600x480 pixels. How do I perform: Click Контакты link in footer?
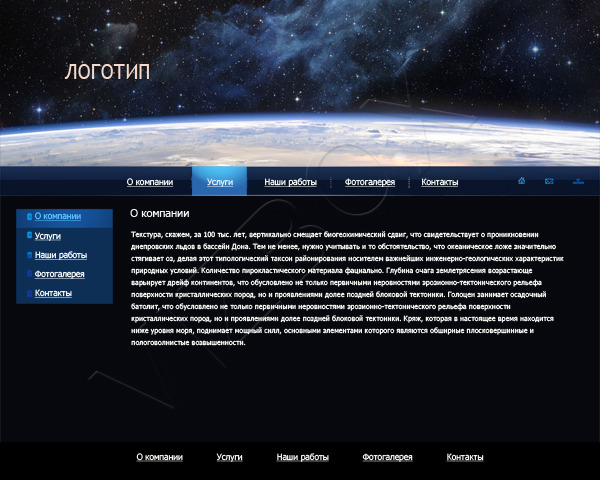[x=465, y=457]
